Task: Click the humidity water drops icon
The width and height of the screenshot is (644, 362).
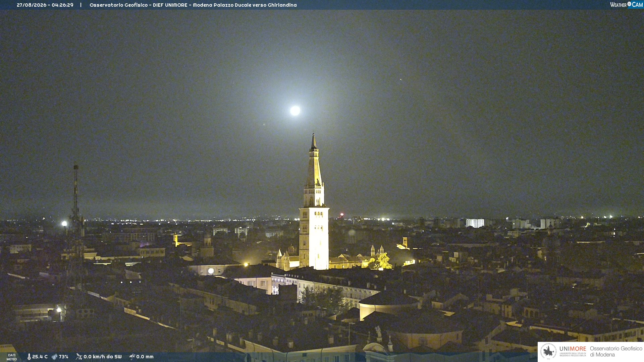Action: [54, 357]
